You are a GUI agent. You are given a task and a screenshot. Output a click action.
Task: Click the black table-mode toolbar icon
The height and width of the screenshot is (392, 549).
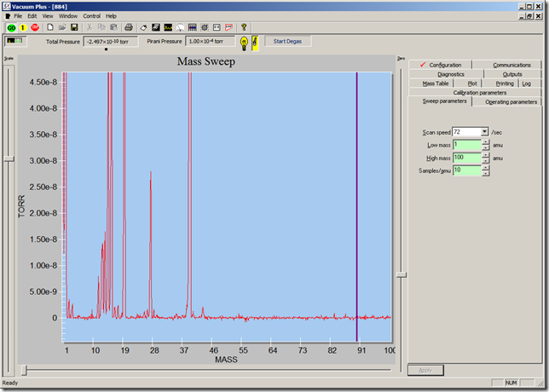coord(155,27)
